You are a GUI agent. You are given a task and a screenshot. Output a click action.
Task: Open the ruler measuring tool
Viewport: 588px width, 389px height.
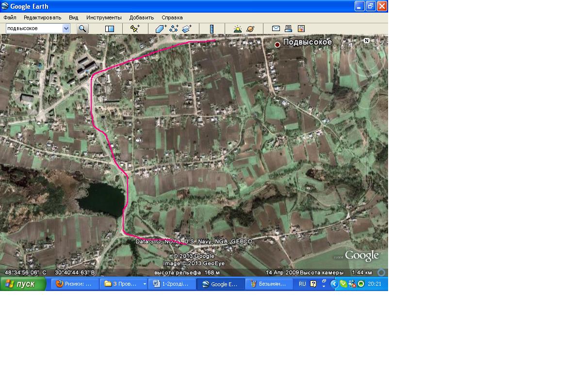[212, 29]
